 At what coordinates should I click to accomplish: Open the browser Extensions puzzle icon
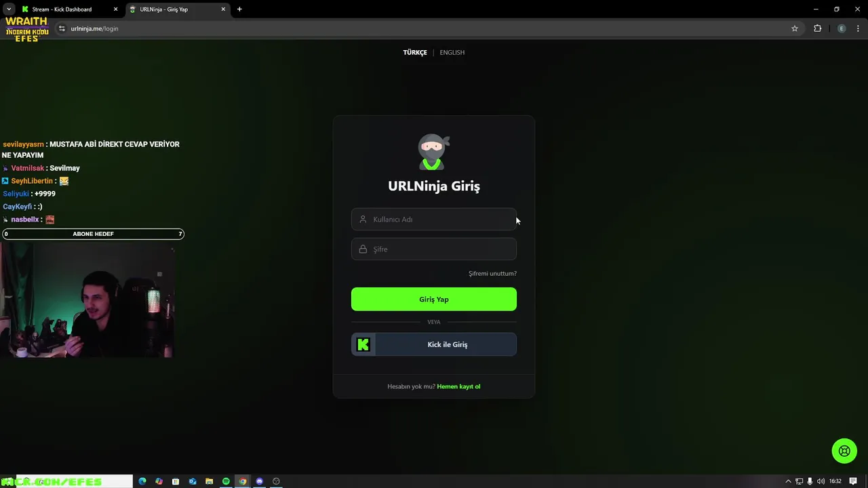(817, 28)
